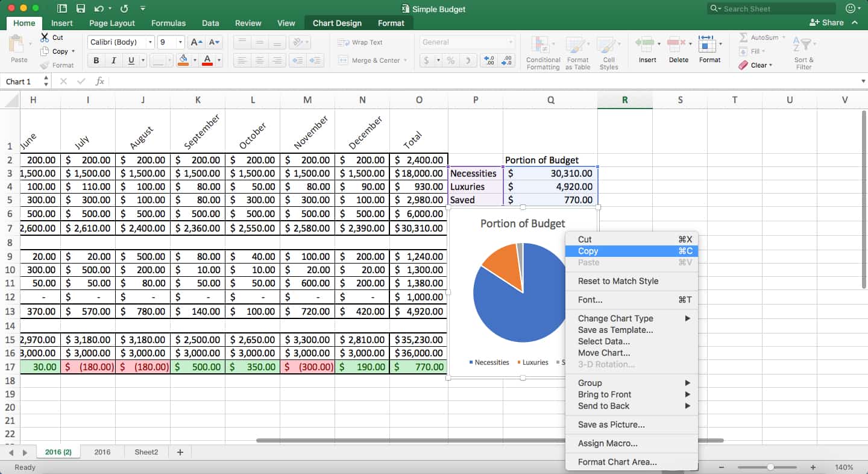Click the Share button

(826, 22)
